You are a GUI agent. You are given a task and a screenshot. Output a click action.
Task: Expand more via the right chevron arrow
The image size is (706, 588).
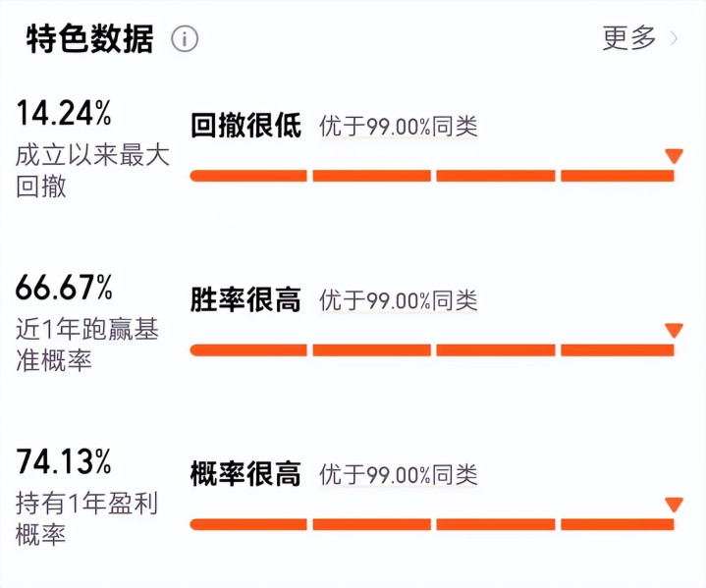675,39
